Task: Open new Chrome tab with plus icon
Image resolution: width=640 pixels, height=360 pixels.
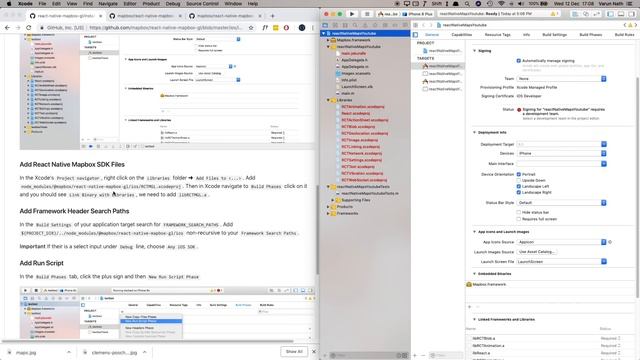Action: click(x=273, y=16)
